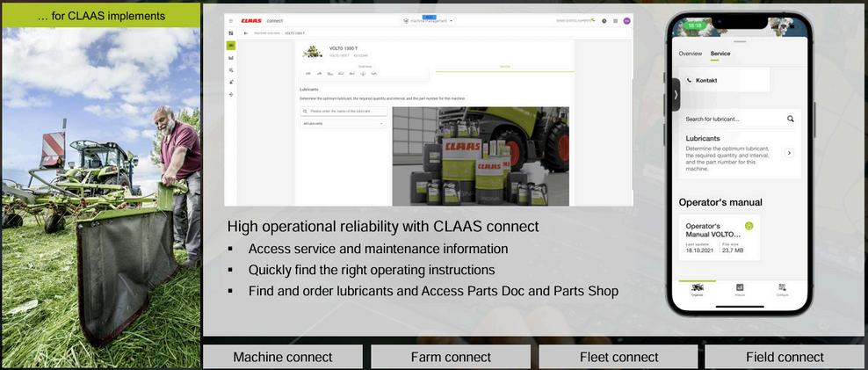The image size is (868, 370).
Task: Click the CLAAS lubricants product image
Action: pos(481,156)
